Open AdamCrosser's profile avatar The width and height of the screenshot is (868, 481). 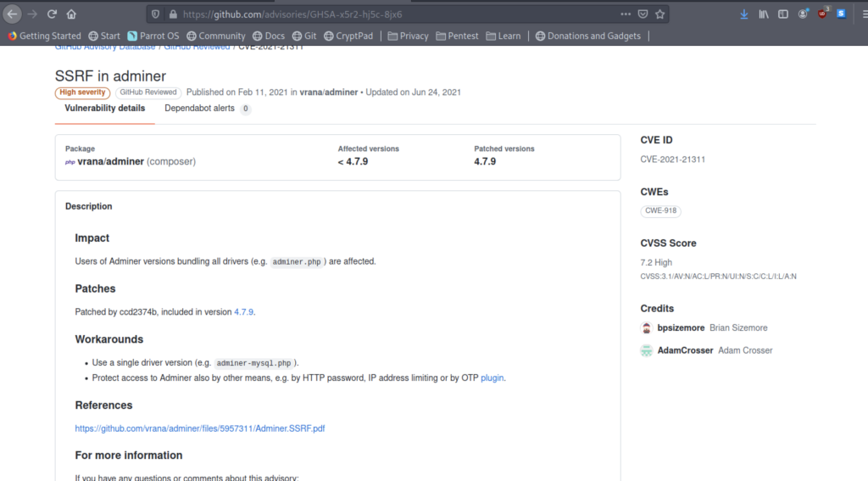[x=646, y=350]
